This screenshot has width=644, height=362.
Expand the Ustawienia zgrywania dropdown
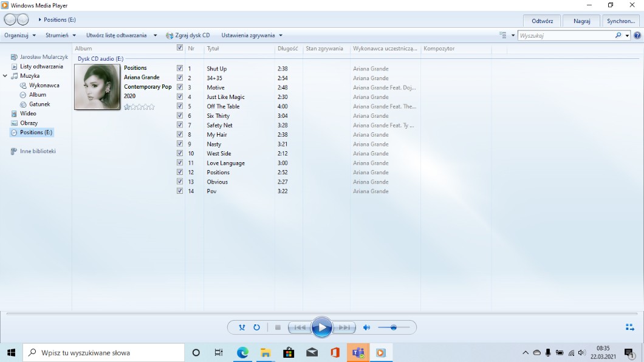click(252, 35)
